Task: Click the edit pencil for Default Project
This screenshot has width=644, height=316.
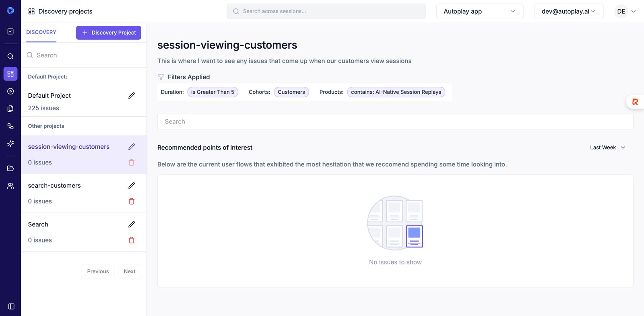Action: coord(132,96)
